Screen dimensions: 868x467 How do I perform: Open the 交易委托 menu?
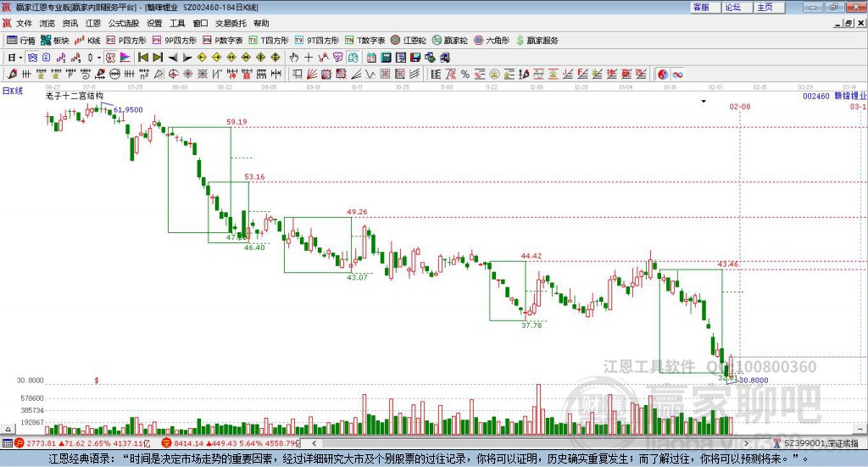tap(231, 23)
